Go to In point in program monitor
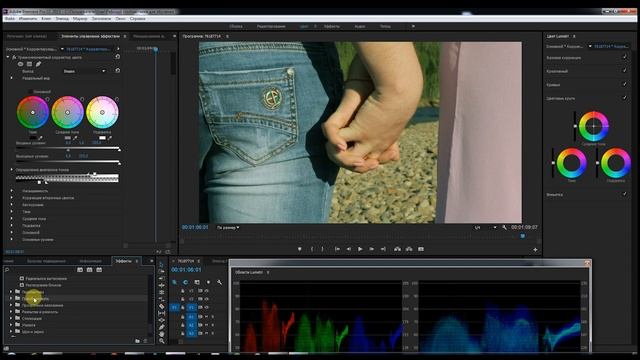Image resolution: width=640 pixels, height=360 pixels. (x=337, y=249)
